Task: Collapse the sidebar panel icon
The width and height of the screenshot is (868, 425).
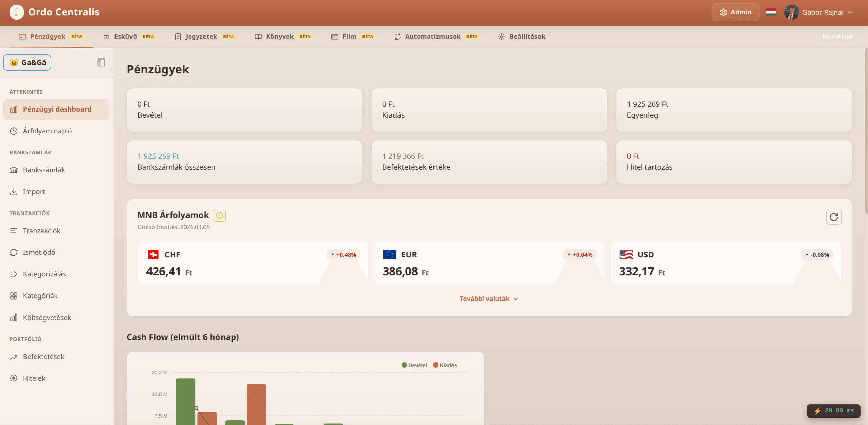Action: coord(101,63)
